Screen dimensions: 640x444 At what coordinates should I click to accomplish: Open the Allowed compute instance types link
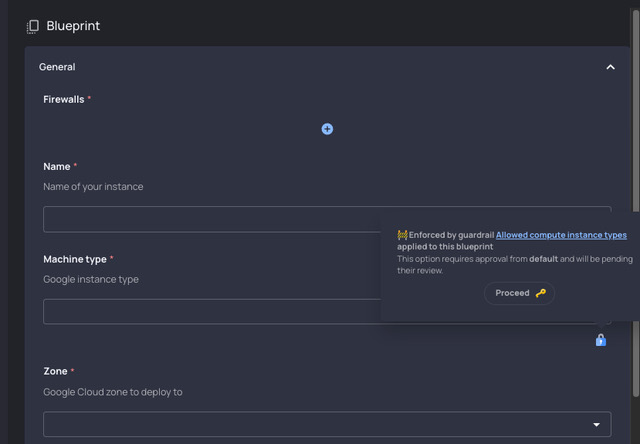pos(561,235)
